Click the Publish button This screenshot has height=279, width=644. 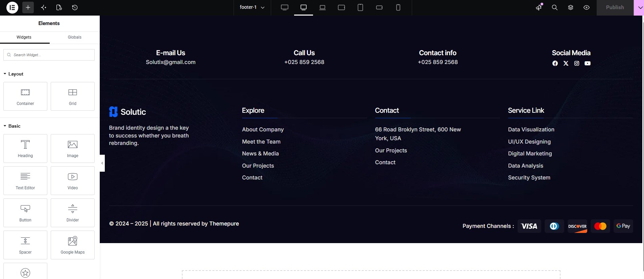[615, 7]
